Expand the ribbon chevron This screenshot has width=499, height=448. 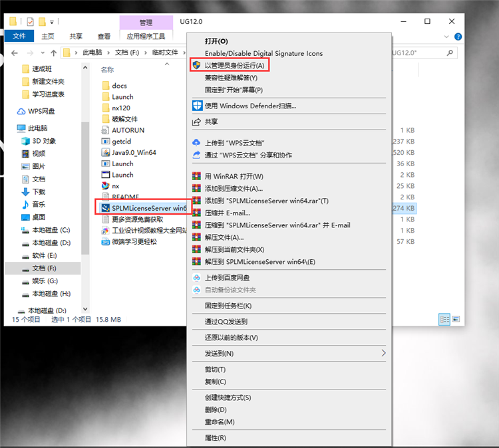[x=446, y=37]
